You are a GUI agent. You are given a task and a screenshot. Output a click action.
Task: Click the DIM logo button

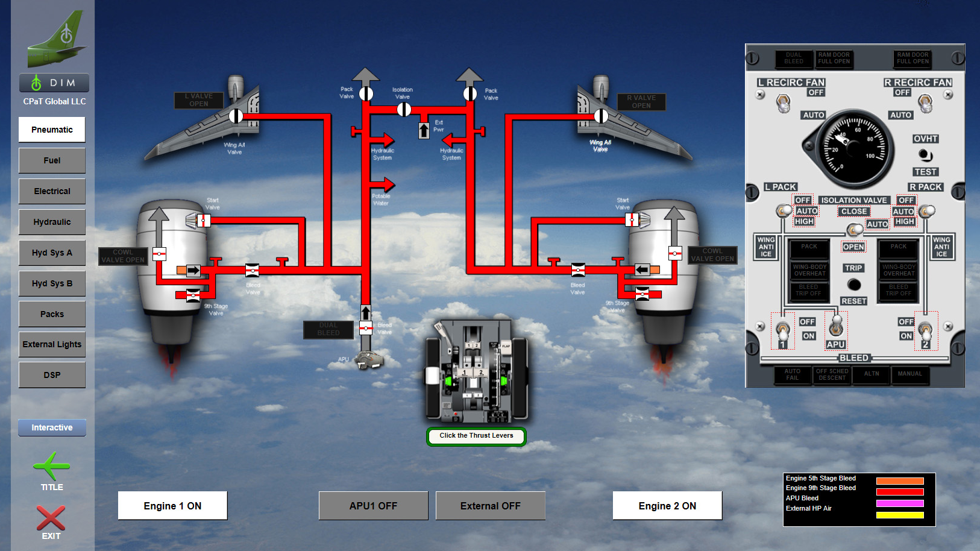[54, 83]
